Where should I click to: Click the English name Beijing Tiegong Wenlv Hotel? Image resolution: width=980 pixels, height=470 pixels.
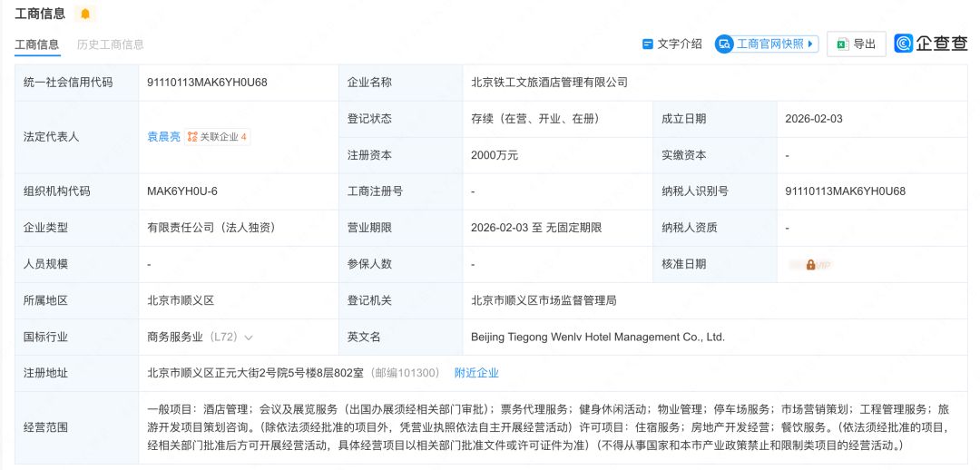(x=597, y=337)
